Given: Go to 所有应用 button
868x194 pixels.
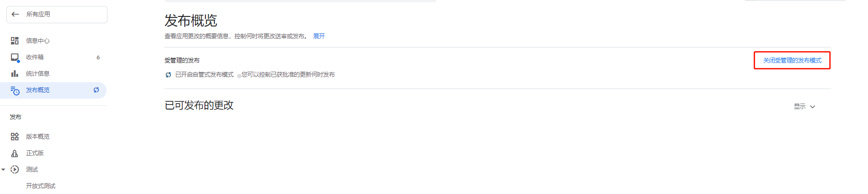Looking at the screenshot, I should pos(57,15).
